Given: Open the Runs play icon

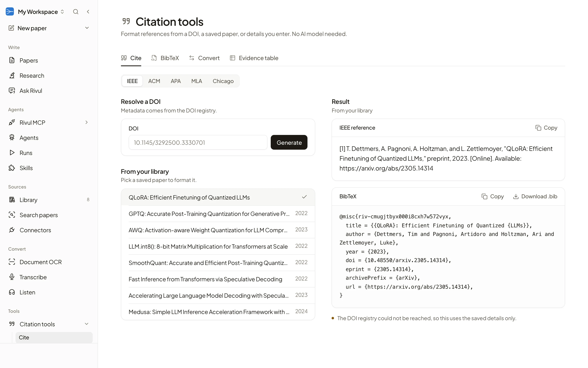Looking at the screenshot, I should (x=12, y=153).
